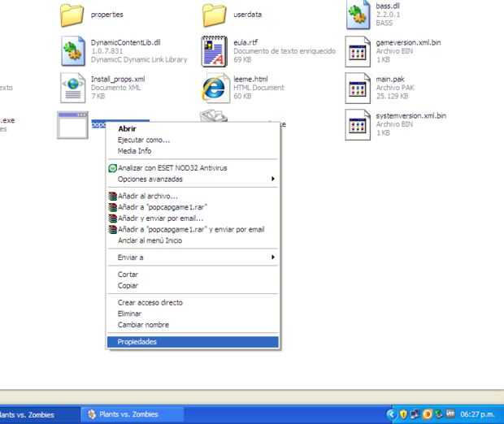Expand the 'Opciones avanzadas' submenu arrow
The width and height of the screenshot is (504, 424).
point(273,179)
